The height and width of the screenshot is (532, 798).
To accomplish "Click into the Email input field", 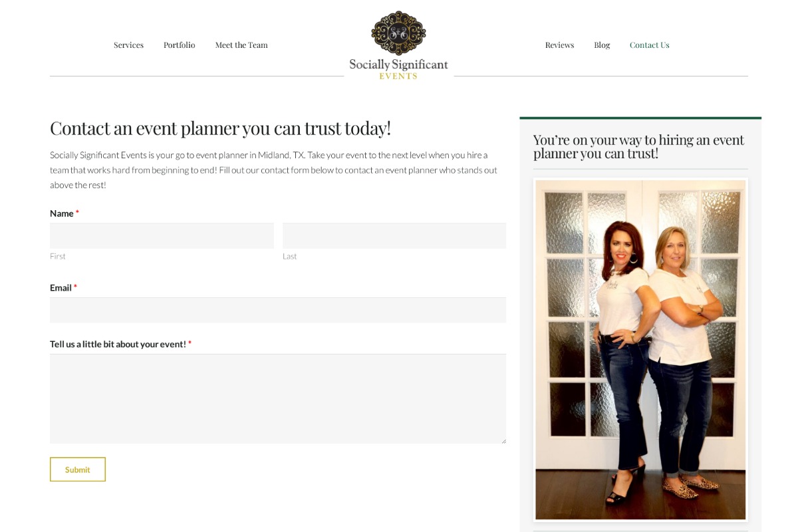I will point(278,310).
